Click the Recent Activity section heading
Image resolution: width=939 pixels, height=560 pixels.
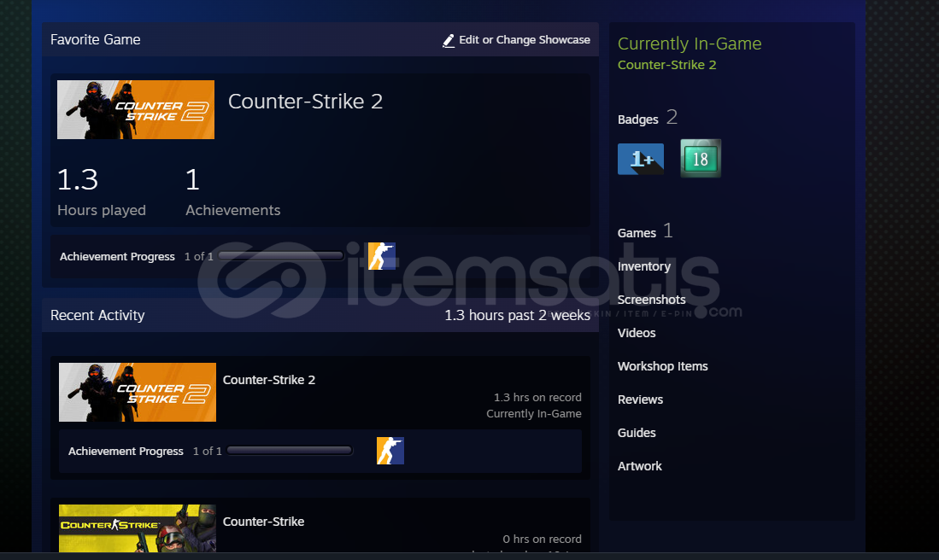pyautogui.click(x=97, y=315)
